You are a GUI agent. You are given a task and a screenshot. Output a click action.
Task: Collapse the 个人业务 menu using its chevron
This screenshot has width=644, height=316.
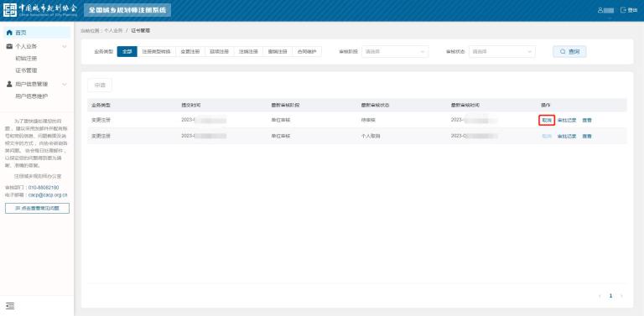point(65,46)
